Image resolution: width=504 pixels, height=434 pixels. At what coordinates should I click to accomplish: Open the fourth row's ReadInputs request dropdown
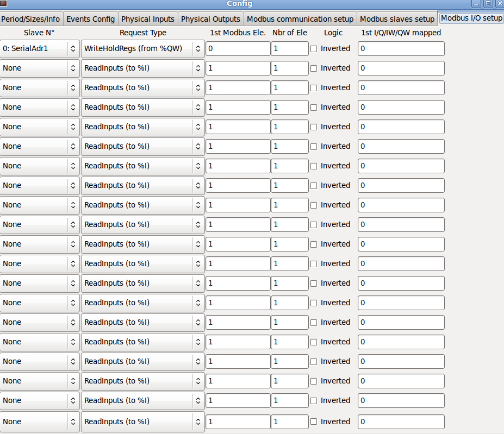tap(142, 108)
